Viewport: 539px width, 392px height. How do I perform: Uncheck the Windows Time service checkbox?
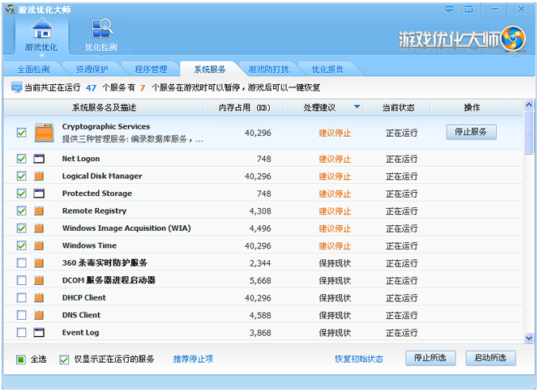tap(22, 245)
